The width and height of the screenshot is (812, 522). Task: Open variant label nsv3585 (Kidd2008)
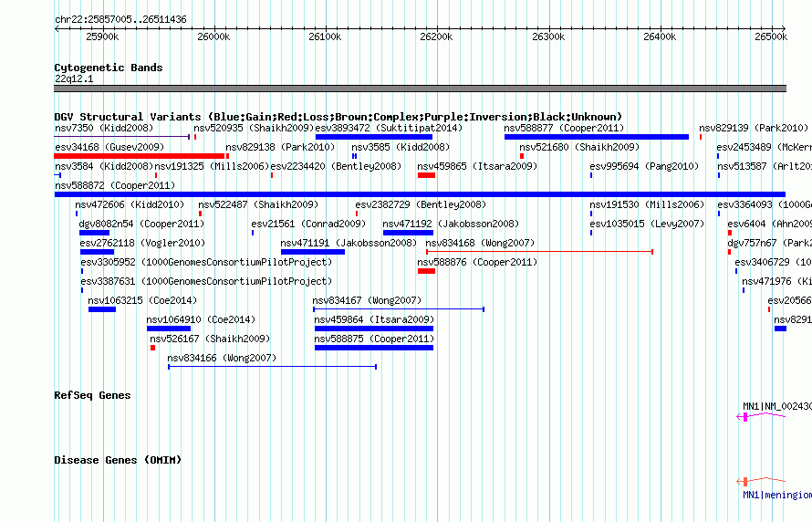point(401,147)
